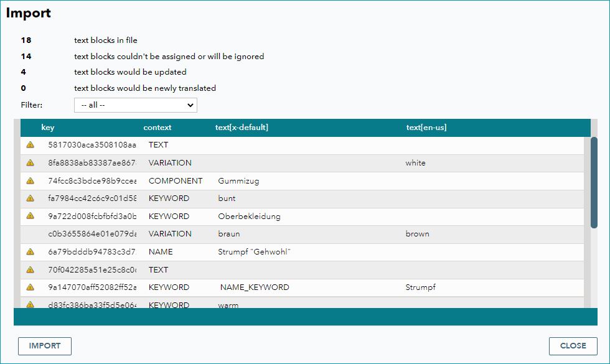The width and height of the screenshot is (610, 364).
Task: Click the "text blocks would be updated" summary line
Action: click(130, 72)
